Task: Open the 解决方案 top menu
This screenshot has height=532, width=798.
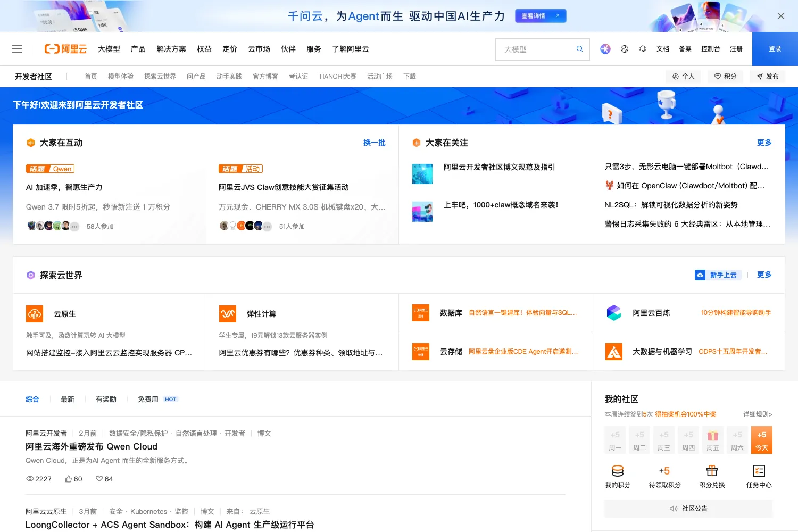Action: click(x=171, y=49)
